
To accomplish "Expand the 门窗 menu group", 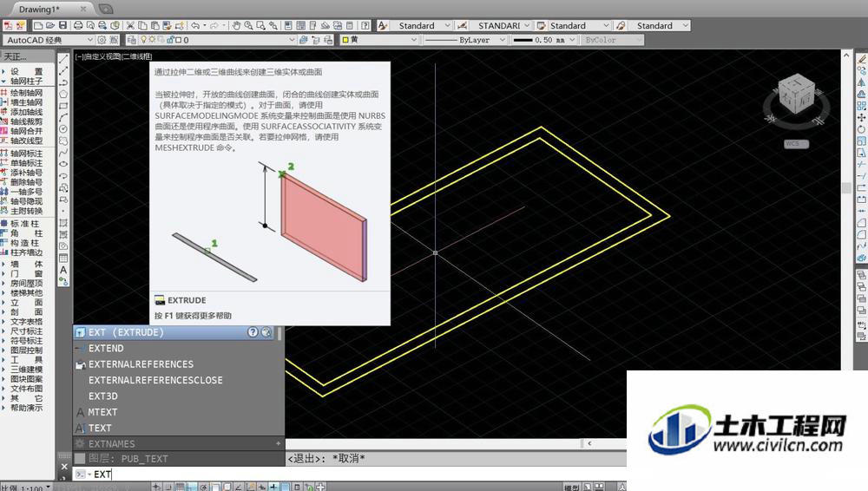I will coord(26,273).
